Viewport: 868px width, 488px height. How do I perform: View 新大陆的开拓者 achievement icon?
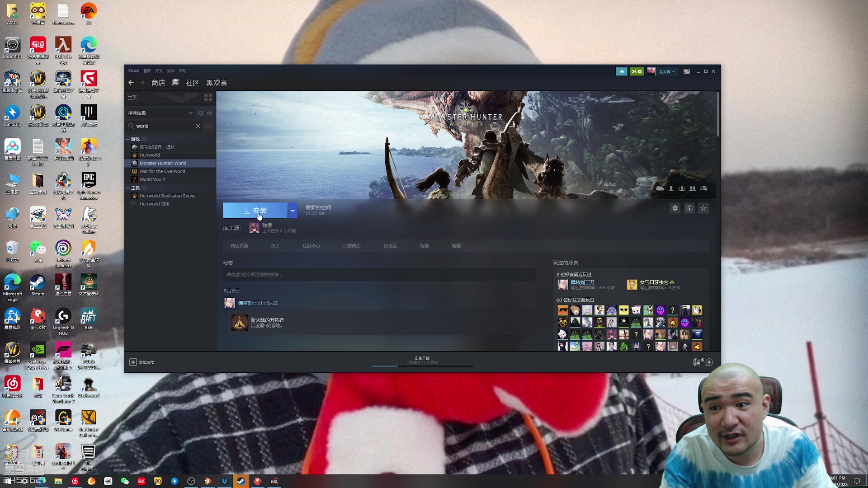point(240,323)
